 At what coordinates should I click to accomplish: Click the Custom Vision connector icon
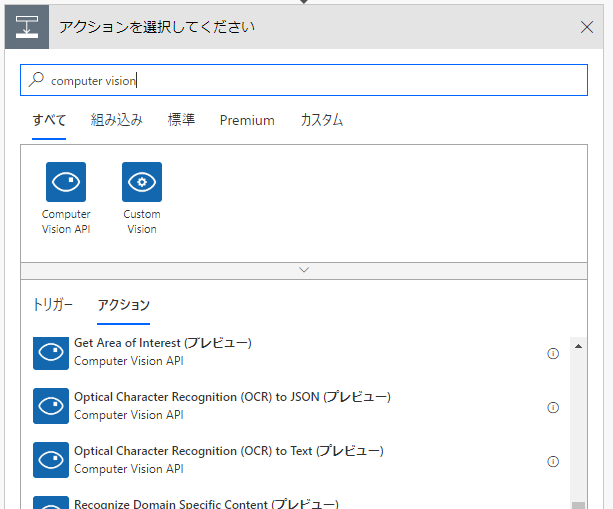click(x=142, y=182)
